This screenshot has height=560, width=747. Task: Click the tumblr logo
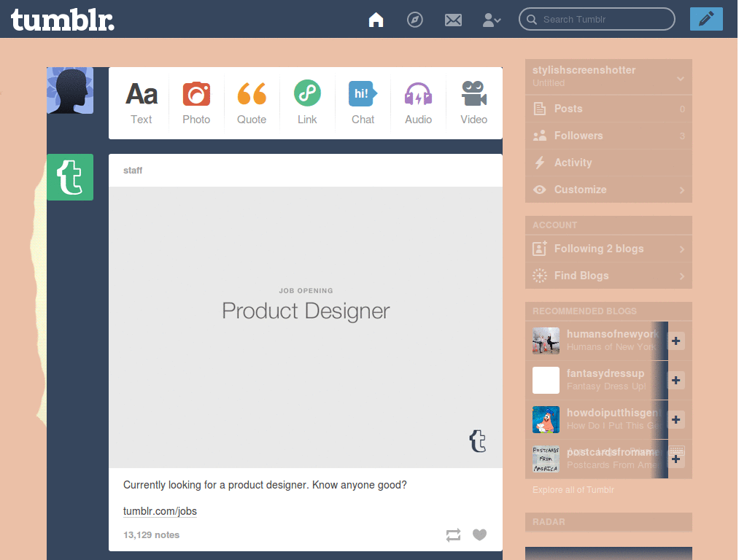point(63,20)
